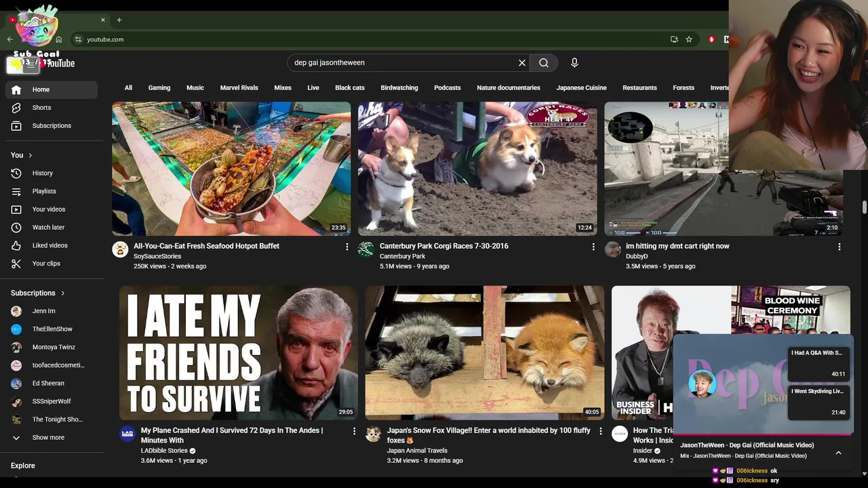Open Liked videos in the sidebar

[x=51, y=245]
